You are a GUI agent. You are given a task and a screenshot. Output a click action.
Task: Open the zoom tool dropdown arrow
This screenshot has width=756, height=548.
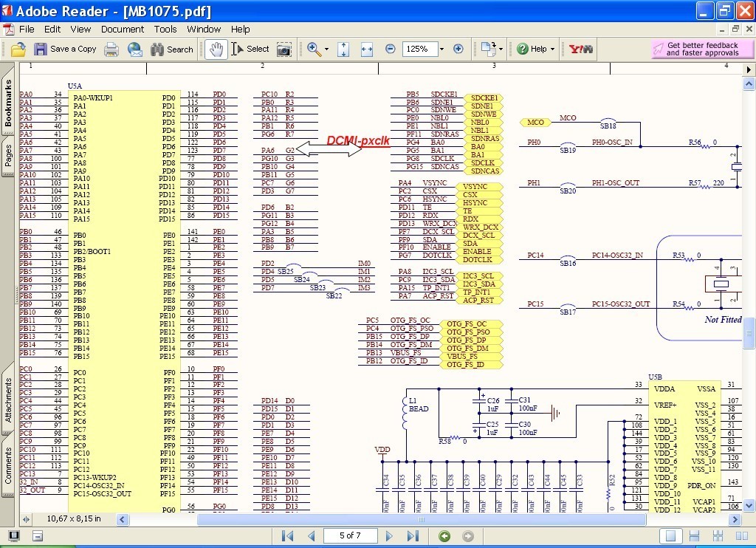(326, 49)
